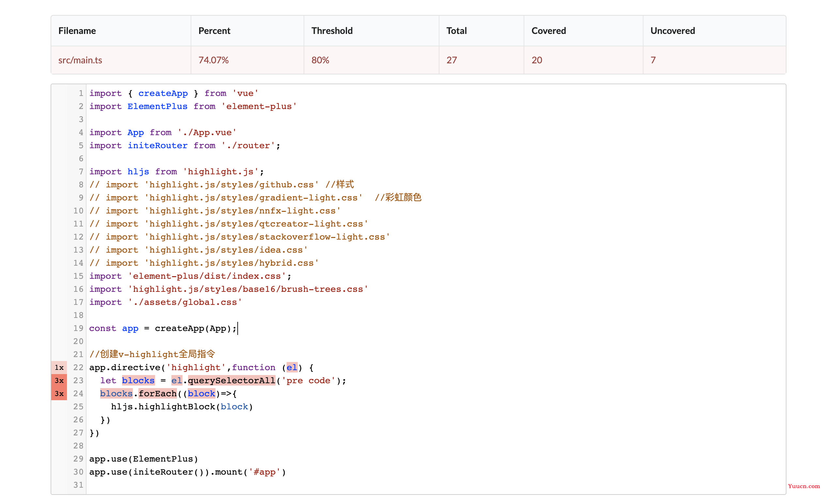Click the highlighted 'block' parameter on line 24

coord(201,394)
